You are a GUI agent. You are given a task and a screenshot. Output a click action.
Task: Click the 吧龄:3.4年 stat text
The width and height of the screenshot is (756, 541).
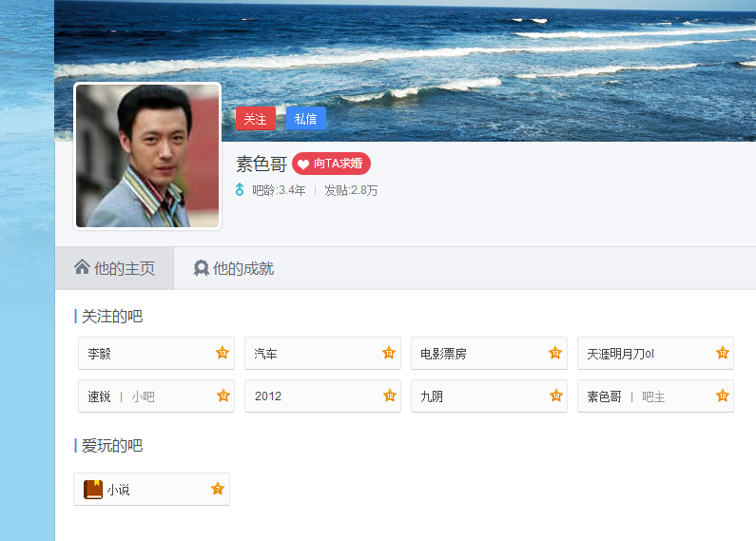[279, 190]
